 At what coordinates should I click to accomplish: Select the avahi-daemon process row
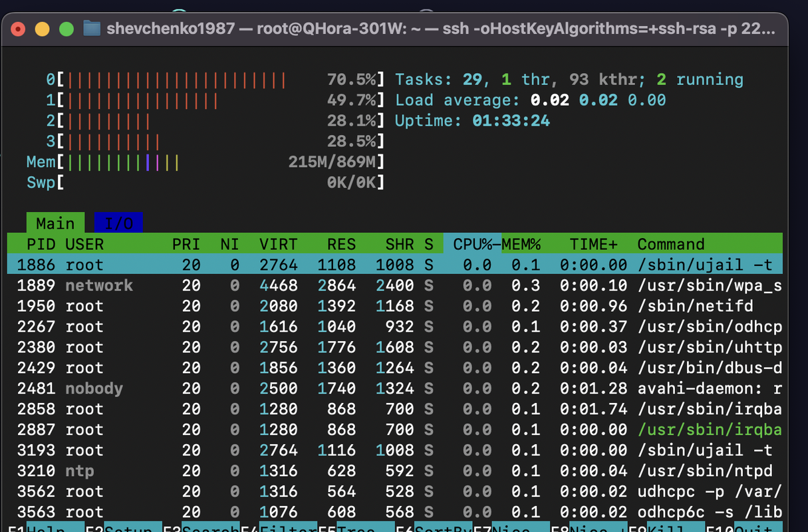click(395, 388)
